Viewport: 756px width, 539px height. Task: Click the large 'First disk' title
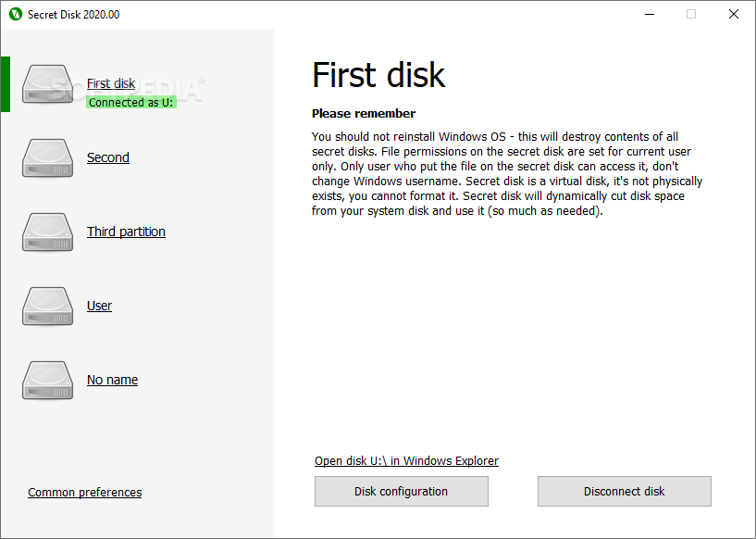pos(378,75)
